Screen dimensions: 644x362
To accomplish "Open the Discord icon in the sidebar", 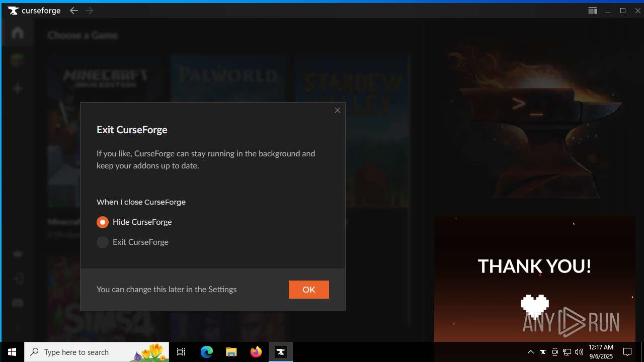I will (18, 303).
